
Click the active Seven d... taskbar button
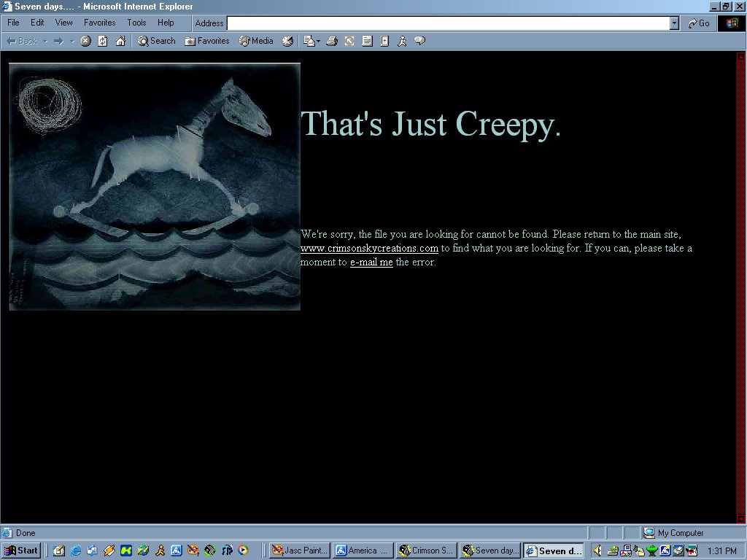554,551
